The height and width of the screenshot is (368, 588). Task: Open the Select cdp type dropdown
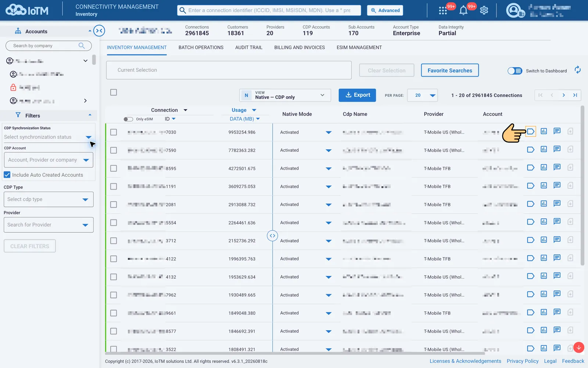pyautogui.click(x=49, y=199)
